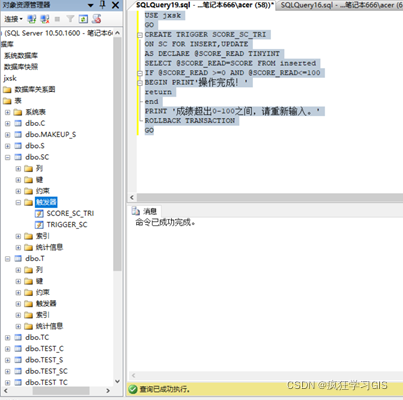403x400 pixels.
Task: Click the gray stop square toolbar icon
Action: point(57,19)
